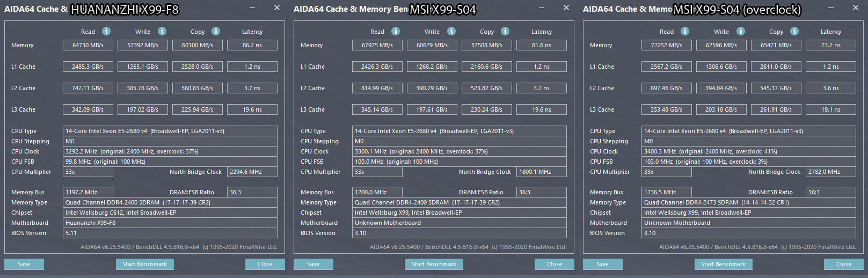Viewport: 868px width, 278px height.
Task: Click Close button in HUANANZHI X99-F8 window
Action: click(265, 264)
